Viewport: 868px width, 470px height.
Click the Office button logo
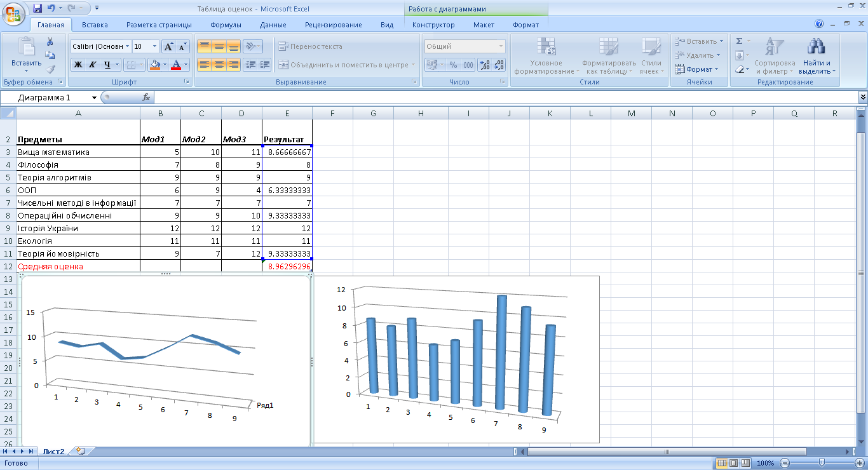[13, 13]
